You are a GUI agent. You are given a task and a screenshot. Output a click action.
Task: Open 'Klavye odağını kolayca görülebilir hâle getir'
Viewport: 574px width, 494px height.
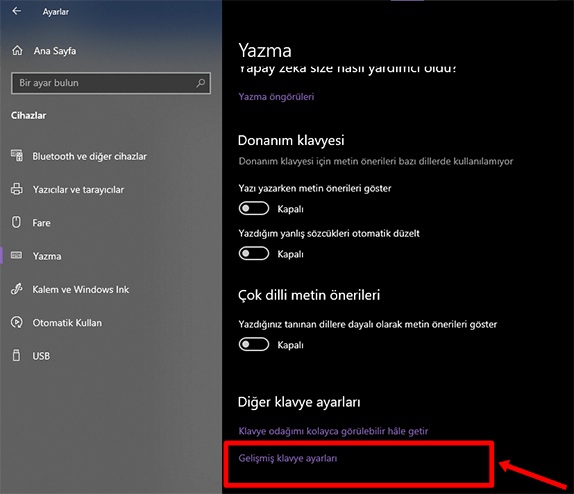(333, 431)
